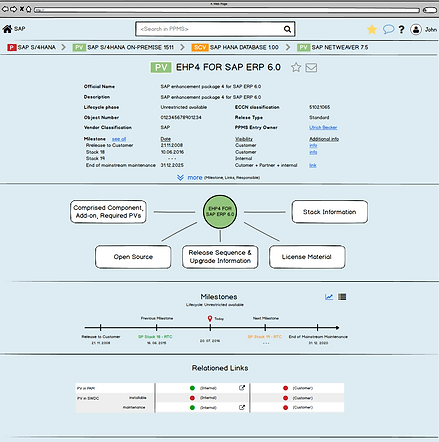Image resolution: width=439 pixels, height=442 pixels.
Task: Click chevron after SAP HANA DATABASE breadcrumb
Action: pos(288,47)
